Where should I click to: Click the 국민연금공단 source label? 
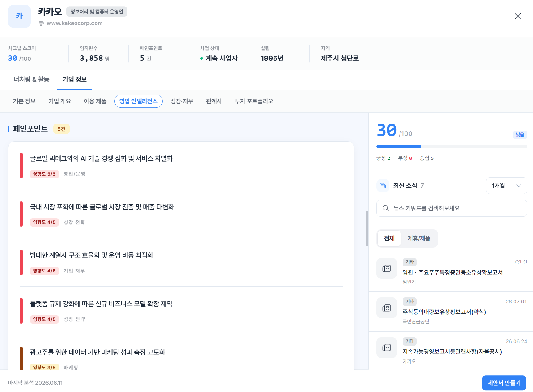[x=416, y=322]
